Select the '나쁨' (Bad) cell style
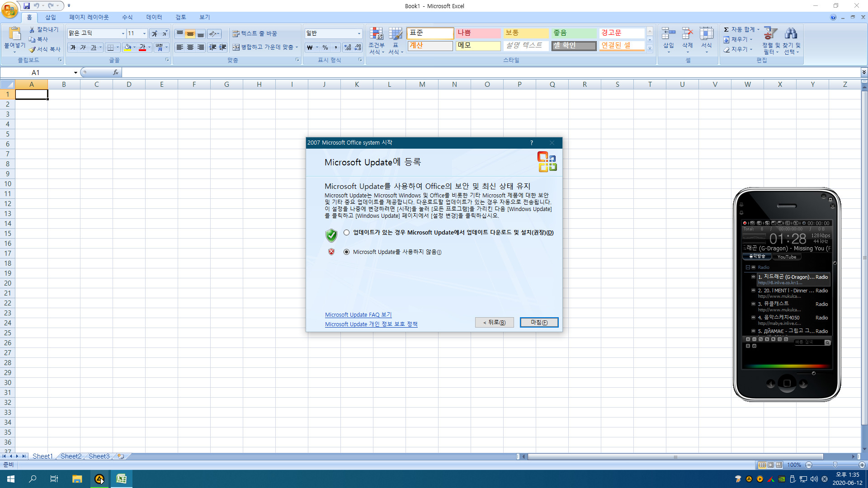The image size is (868, 488). [478, 33]
